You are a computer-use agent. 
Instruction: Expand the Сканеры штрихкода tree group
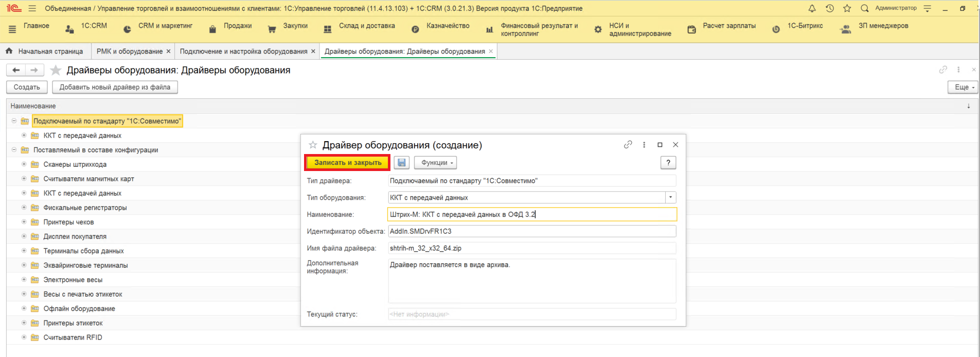coord(24,164)
